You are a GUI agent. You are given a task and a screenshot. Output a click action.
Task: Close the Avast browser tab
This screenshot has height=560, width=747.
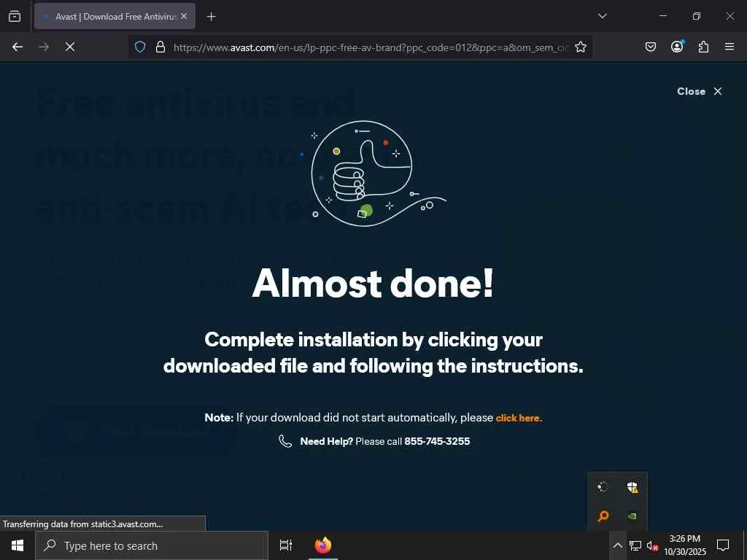pyautogui.click(x=184, y=16)
